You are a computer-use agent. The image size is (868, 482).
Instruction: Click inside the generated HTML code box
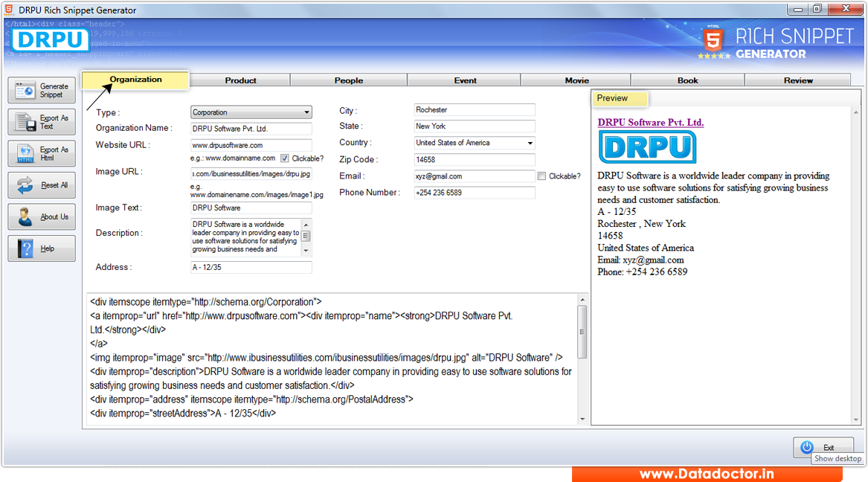(331, 359)
